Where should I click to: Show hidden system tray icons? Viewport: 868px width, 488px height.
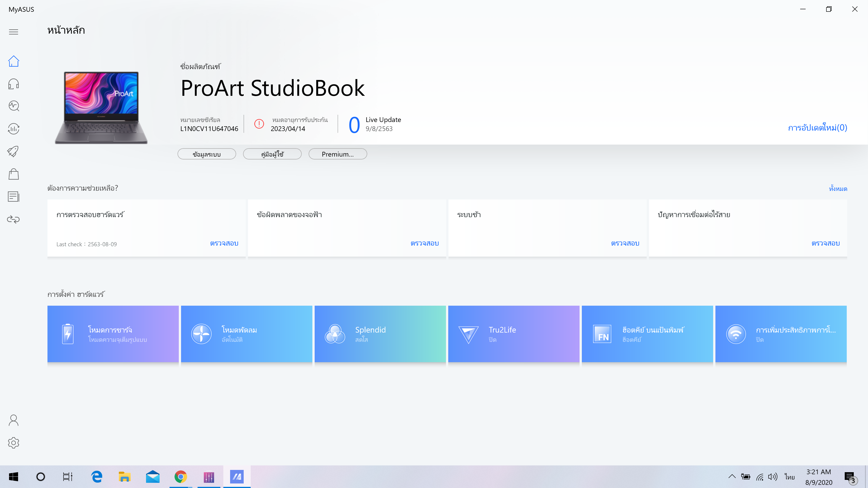coord(732,476)
